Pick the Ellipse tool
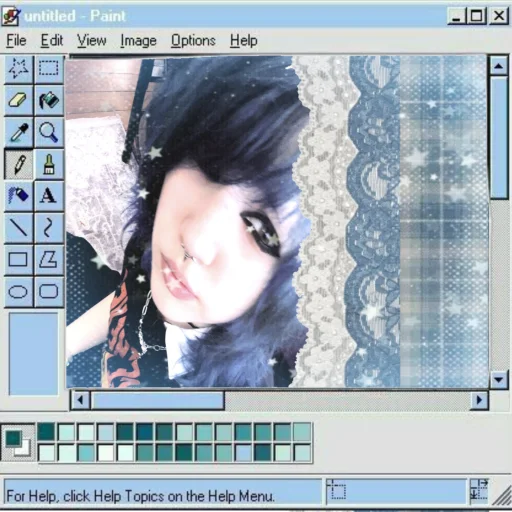Image resolution: width=512 pixels, height=512 pixels. [19, 292]
